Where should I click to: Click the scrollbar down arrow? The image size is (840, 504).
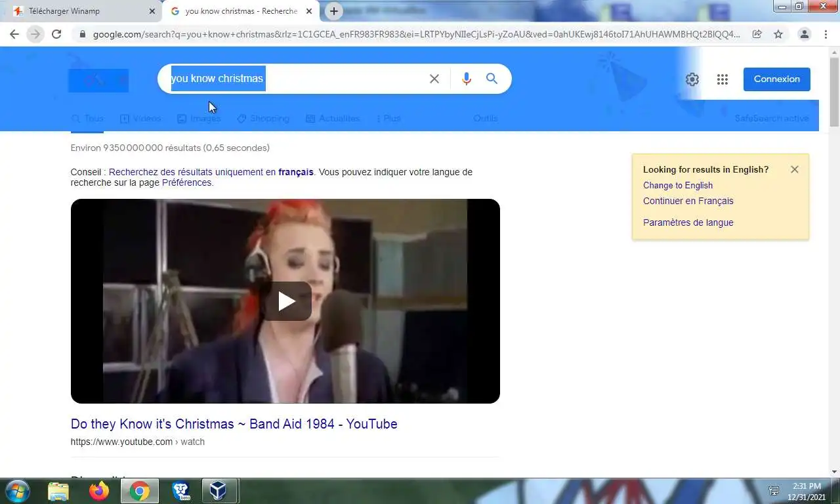pos(834,472)
